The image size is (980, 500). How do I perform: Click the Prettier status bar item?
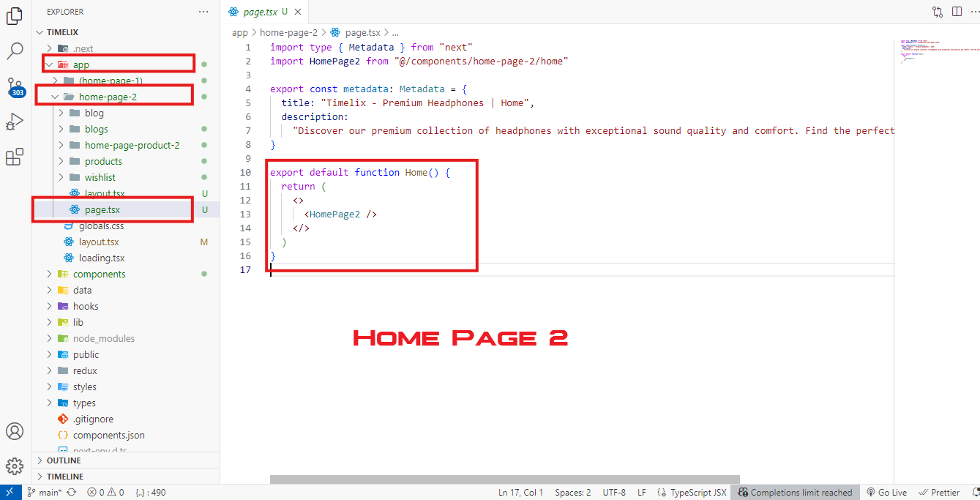(x=939, y=493)
